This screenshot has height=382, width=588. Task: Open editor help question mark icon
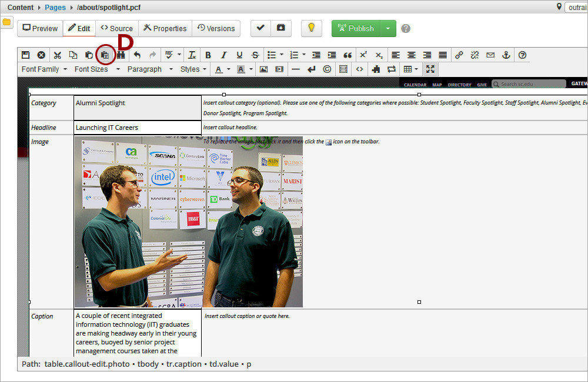(522, 55)
